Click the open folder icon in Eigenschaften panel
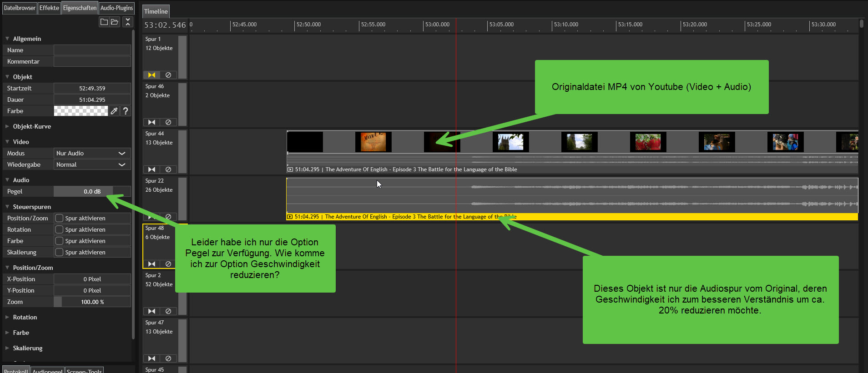Image resolution: width=868 pixels, height=373 pixels. click(115, 22)
